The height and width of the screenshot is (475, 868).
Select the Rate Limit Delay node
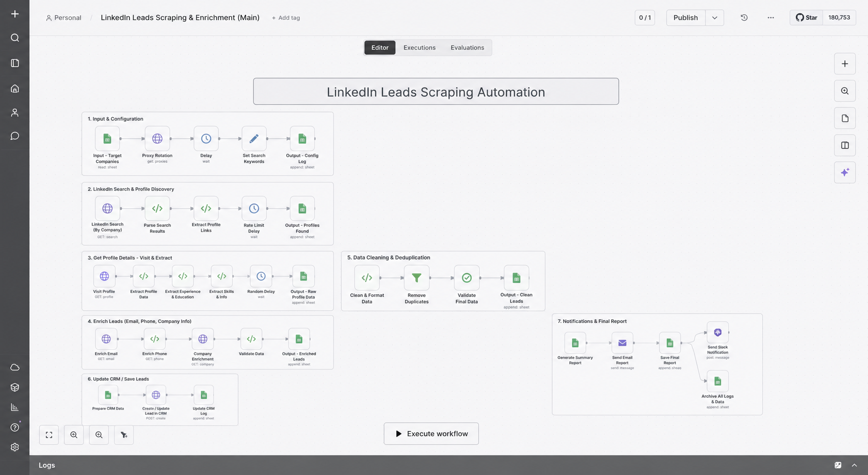(x=254, y=208)
